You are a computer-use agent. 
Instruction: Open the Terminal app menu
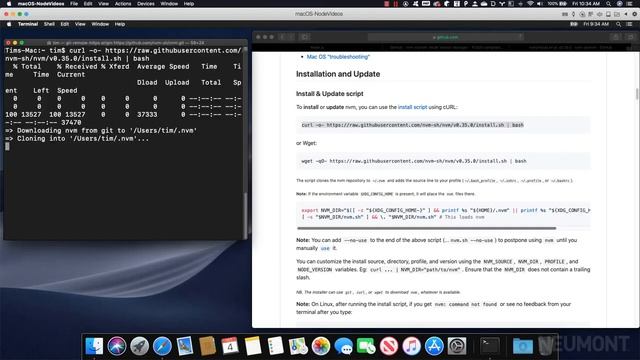coord(28,24)
